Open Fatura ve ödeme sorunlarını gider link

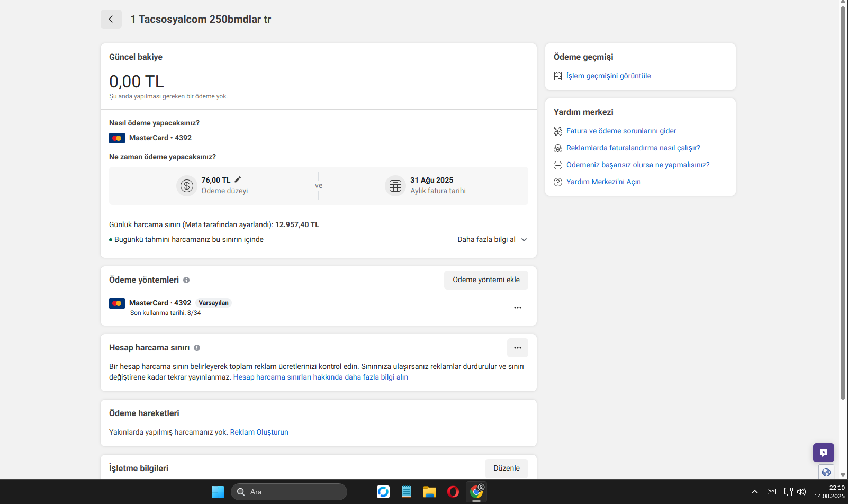(621, 131)
